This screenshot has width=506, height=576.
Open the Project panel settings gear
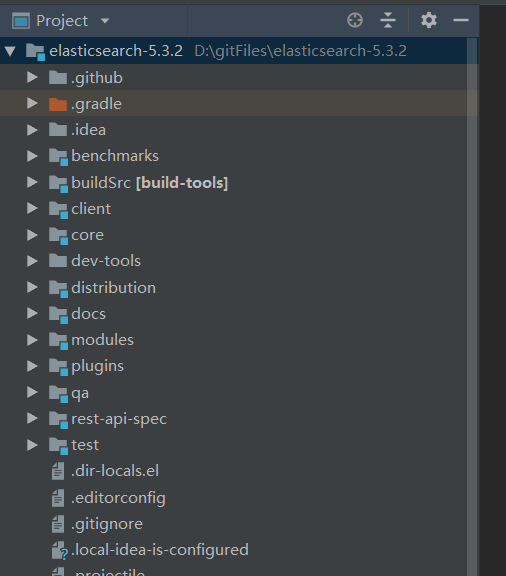pos(428,20)
